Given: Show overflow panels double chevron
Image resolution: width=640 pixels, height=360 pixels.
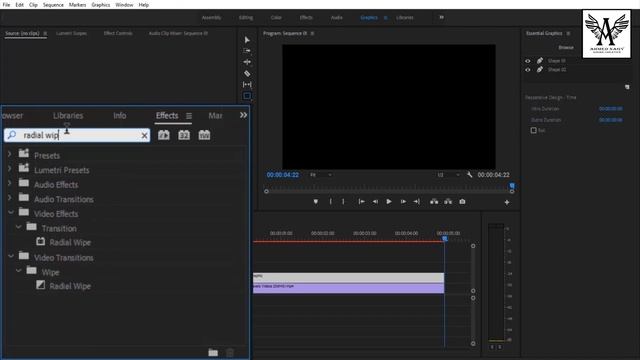Looking at the screenshot, I should click(243, 115).
